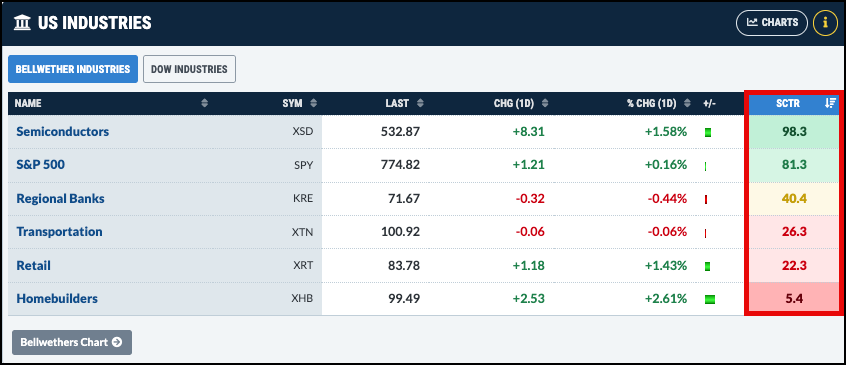Open Homebuilders link
Screen dimensions: 846x365
coord(57,299)
